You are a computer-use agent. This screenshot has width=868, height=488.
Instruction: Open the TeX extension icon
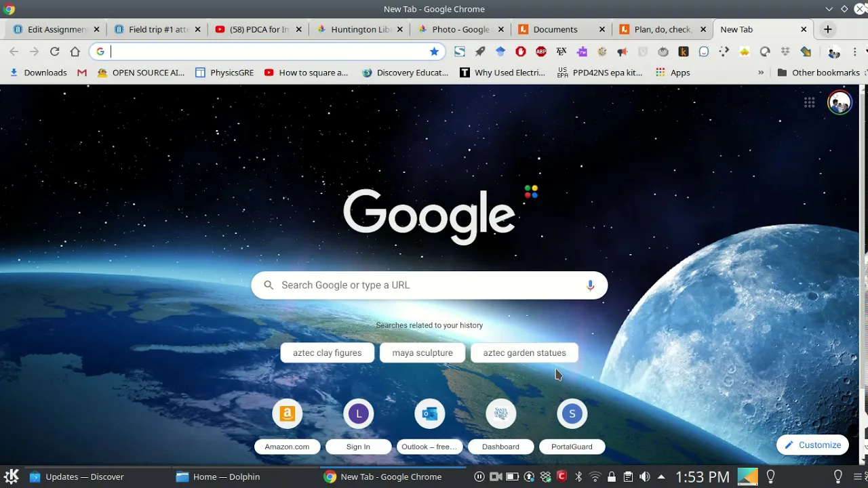point(561,52)
